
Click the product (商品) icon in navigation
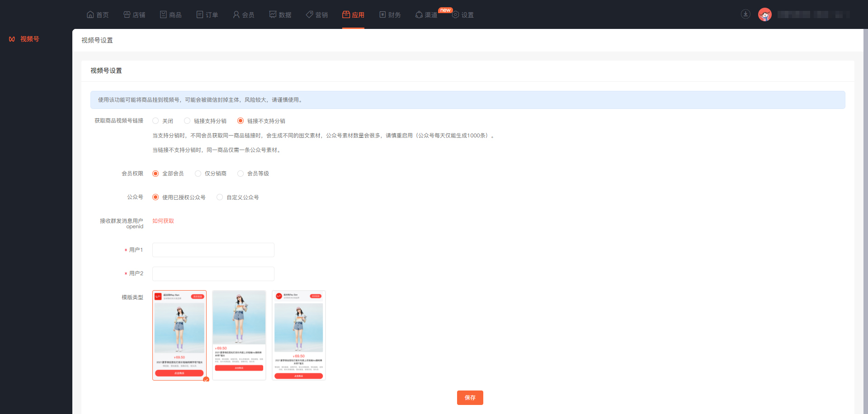pos(164,14)
